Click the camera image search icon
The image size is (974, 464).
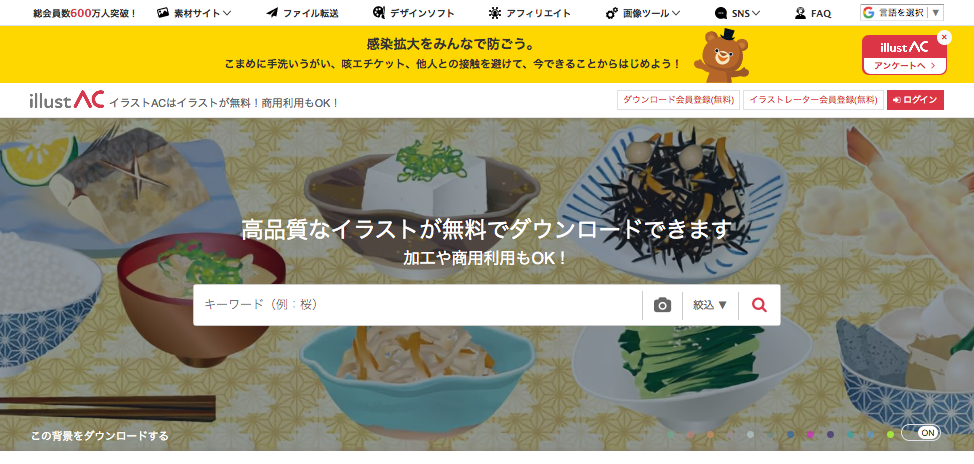pos(662,305)
